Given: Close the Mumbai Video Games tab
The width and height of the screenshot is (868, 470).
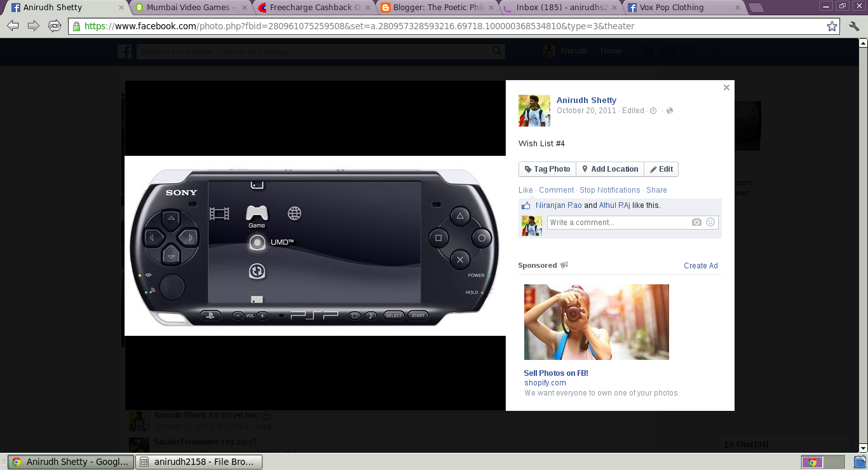Looking at the screenshot, I should pos(245,8).
